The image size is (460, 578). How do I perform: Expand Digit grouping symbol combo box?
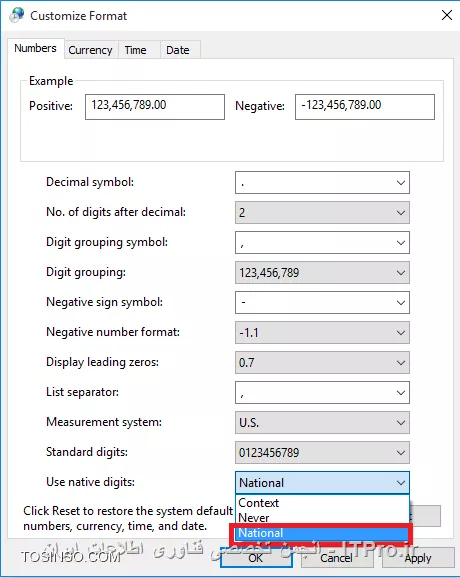tap(322, 243)
